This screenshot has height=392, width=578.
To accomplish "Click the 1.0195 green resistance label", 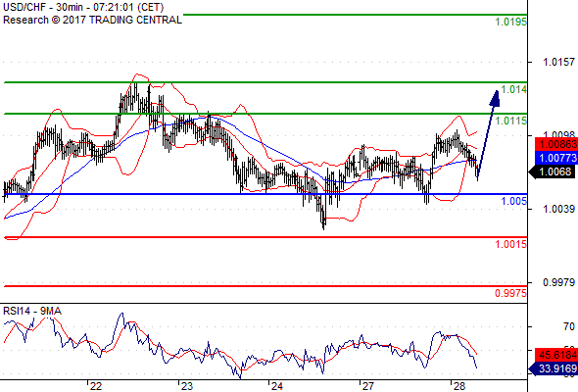I will (x=511, y=23).
